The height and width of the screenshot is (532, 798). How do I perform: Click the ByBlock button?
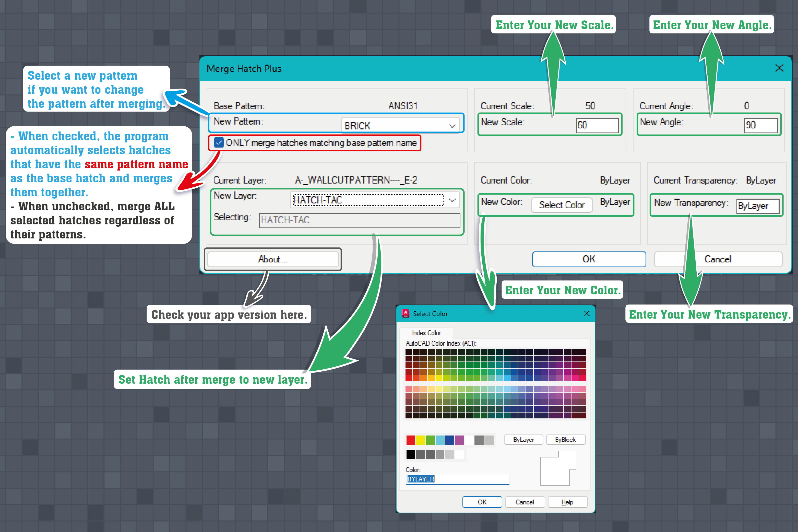[x=565, y=440]
